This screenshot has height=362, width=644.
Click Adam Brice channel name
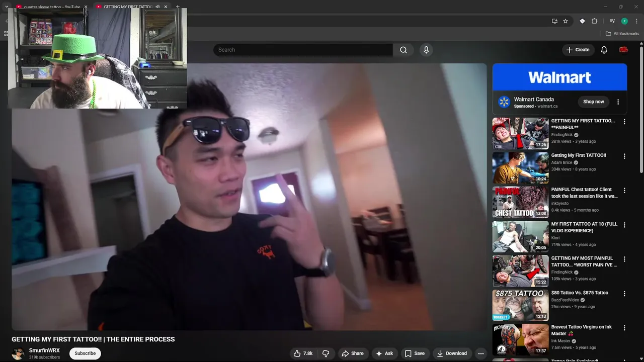[562, 162]
